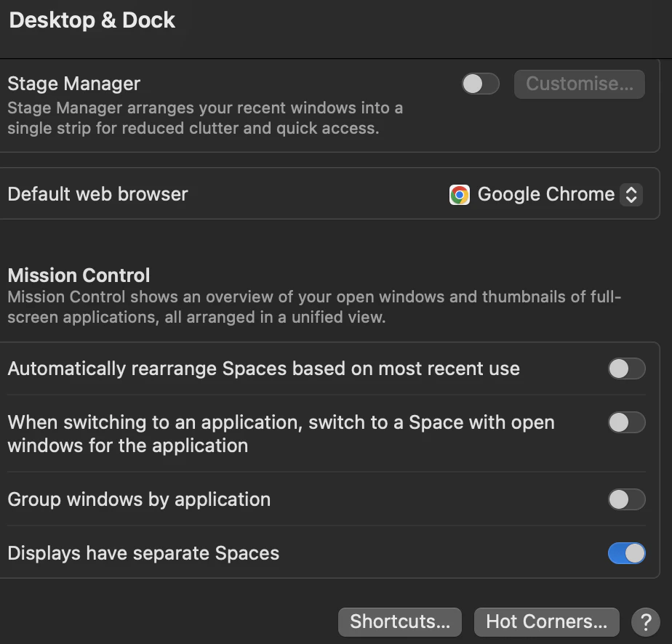Open the help question mark button
This screenshot has width=672, height=644.
click(x=645, y=622)
